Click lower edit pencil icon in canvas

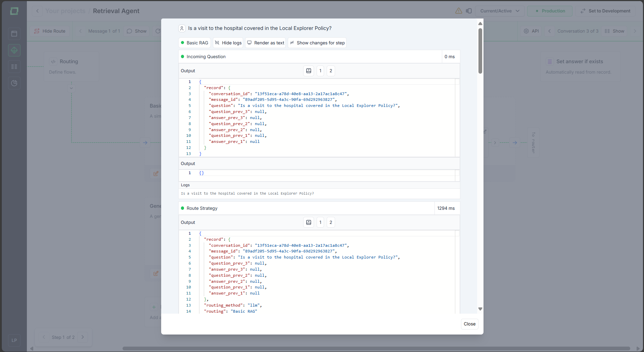click(x=156, y=273)
